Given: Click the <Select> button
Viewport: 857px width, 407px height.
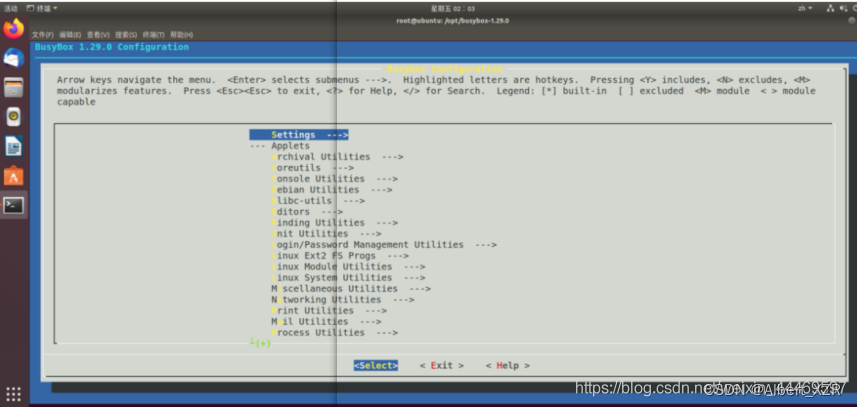Looking at the screenshot, I should coord(375,365).
